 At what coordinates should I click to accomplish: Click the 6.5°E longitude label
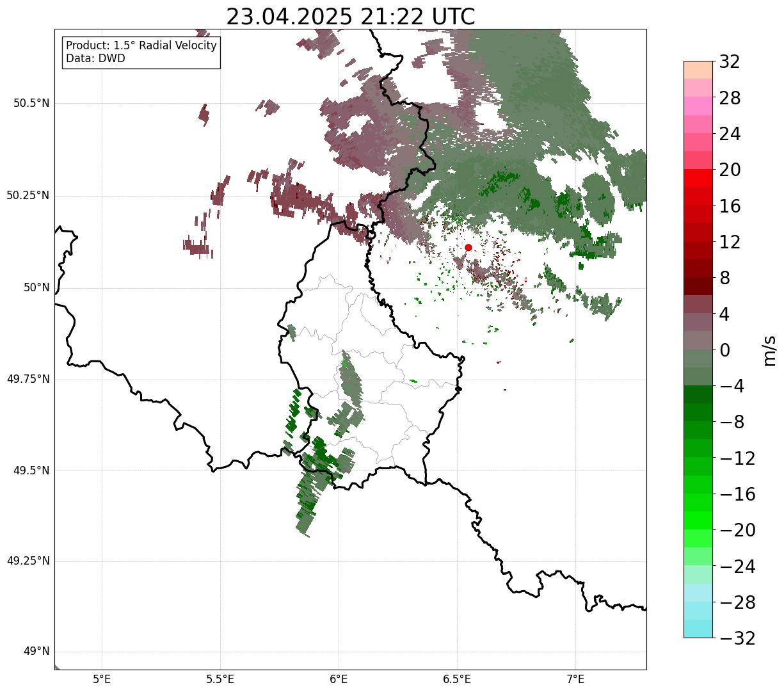click(457, 679)
